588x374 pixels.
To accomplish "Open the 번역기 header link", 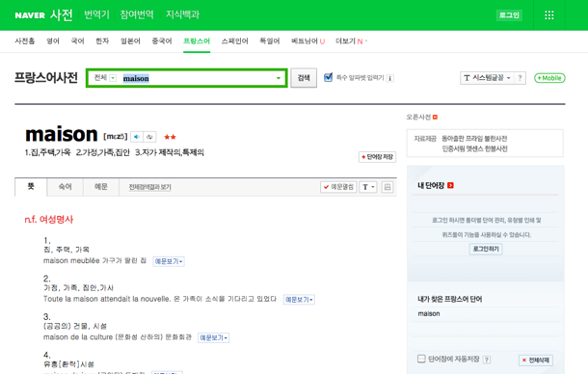I will click(96, 14).
